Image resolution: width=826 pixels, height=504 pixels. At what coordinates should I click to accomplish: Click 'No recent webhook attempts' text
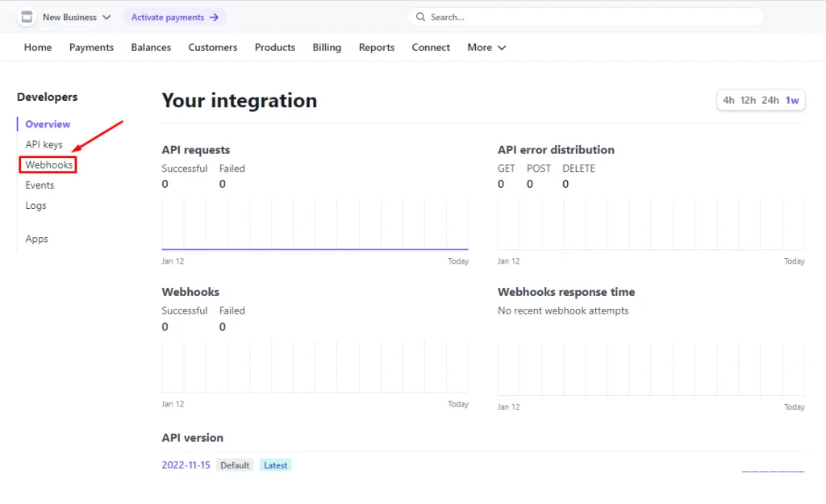[x=563, y=310]
